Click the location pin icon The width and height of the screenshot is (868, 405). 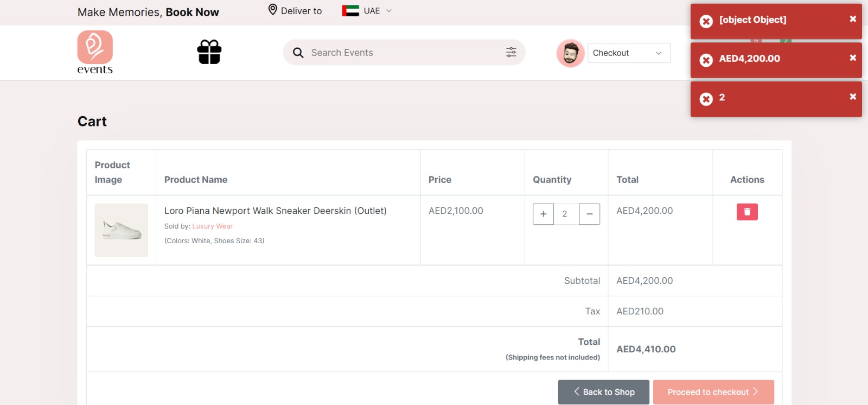[x=273, y=10]
